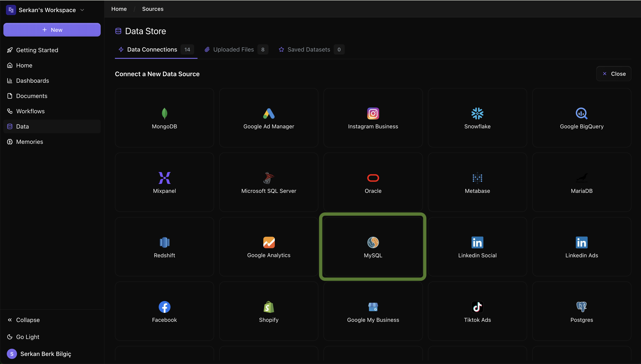Viewport: 641px width, 364px height.
Task: Open Dashboards in the sidebar
Action: tap(52, 81)
